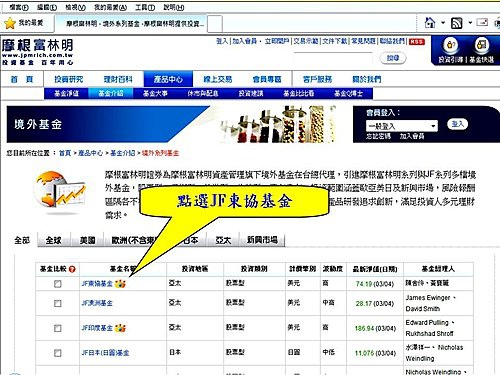
Task: Switch to the 全球 fund tab
Action: coord(53,240)
